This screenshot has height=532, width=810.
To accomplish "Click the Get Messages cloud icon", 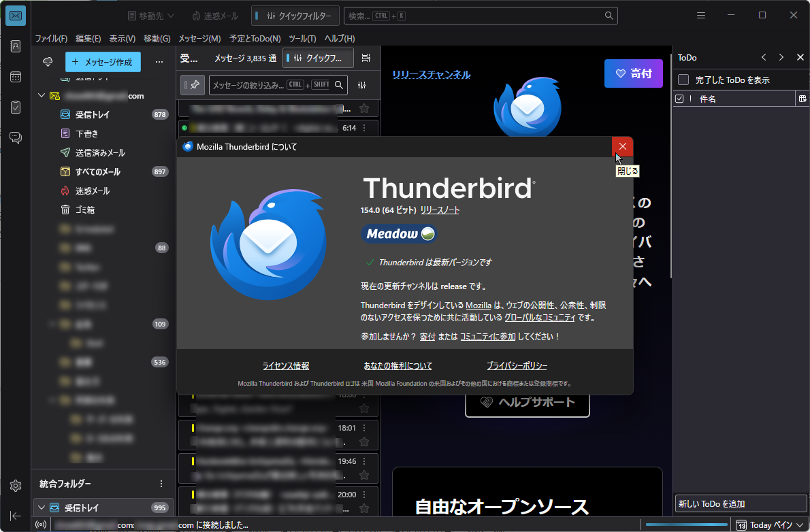I will pyautogui.click(x=48, y=62).
